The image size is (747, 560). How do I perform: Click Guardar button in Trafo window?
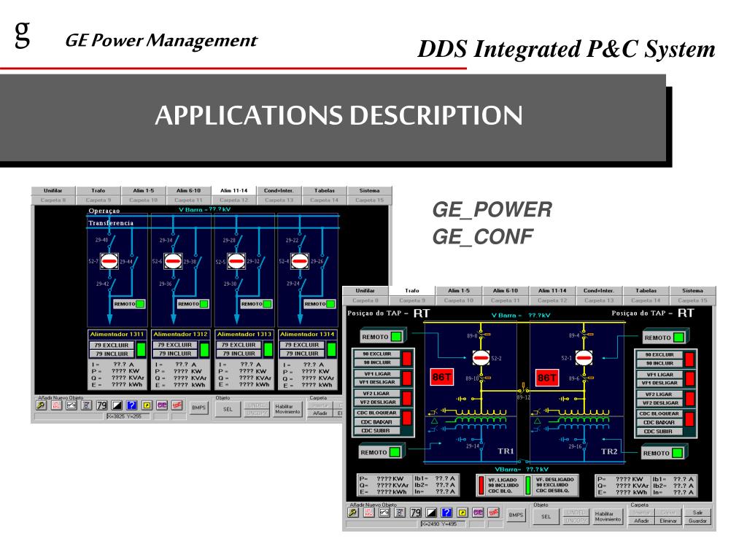click(697, 521)
